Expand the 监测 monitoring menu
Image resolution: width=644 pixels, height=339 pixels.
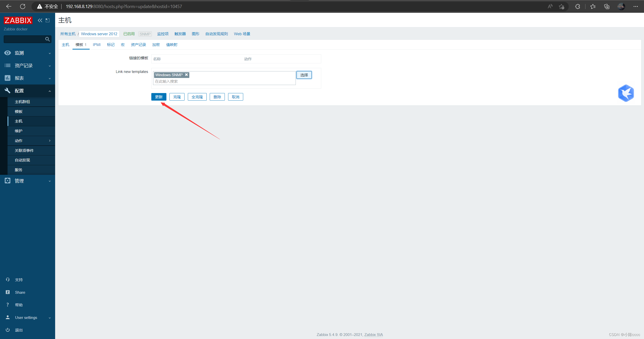27,53
